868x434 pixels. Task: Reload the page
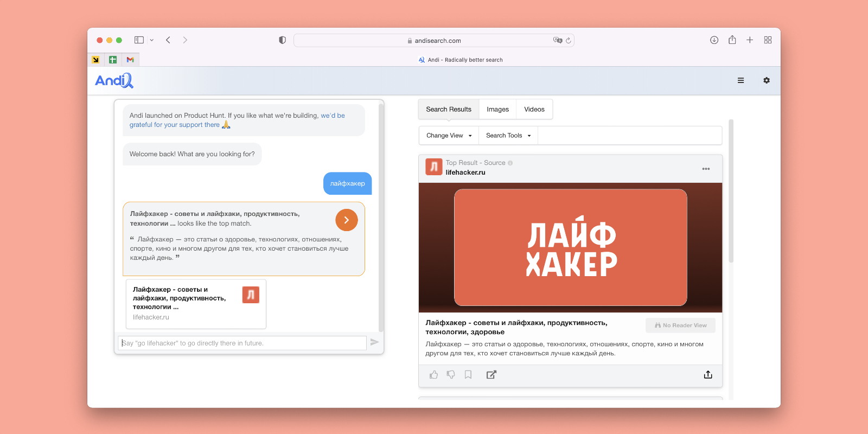569,40
